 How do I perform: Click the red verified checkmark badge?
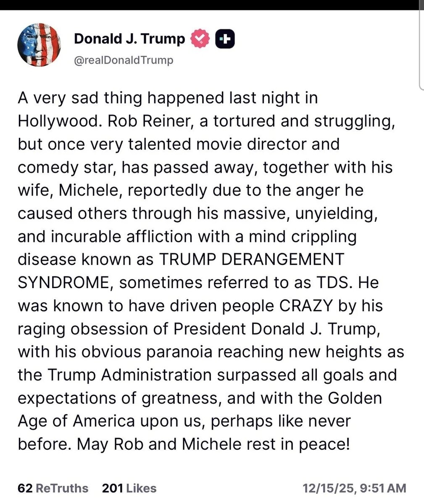click(200, 39)
